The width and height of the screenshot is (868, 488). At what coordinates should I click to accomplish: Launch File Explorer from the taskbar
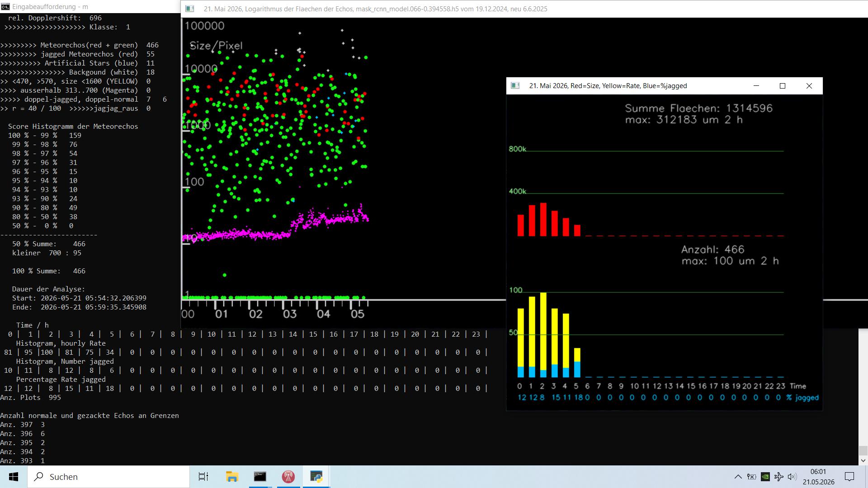point(232,477)
